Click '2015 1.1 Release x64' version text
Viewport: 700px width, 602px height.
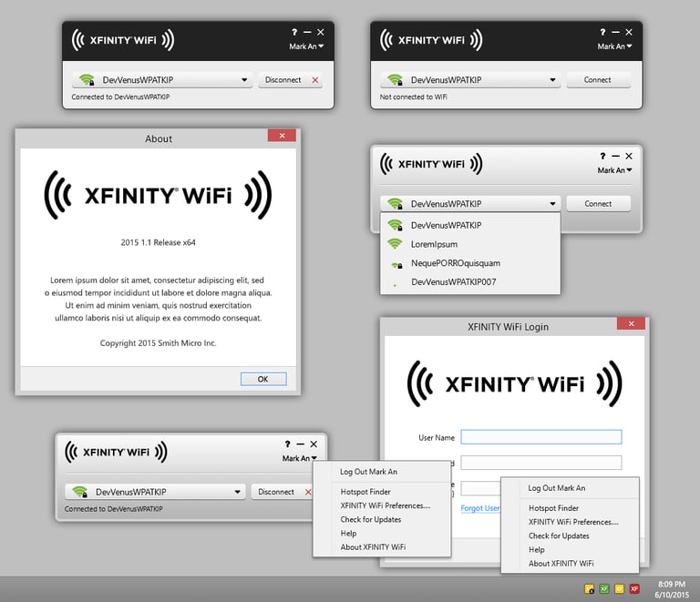tap(158, 242)
